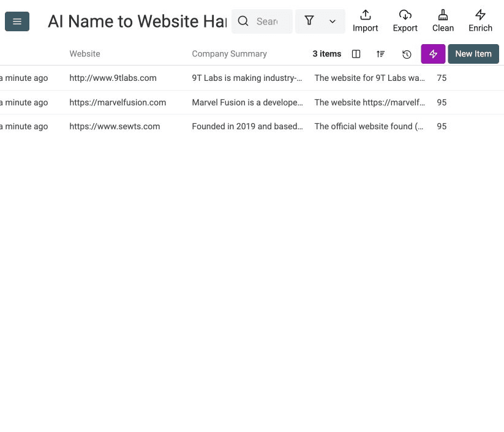Viewport: 504px width, 432px height.
Task: Click the https://www.sewts.com cell
Action: click(115, 126)
